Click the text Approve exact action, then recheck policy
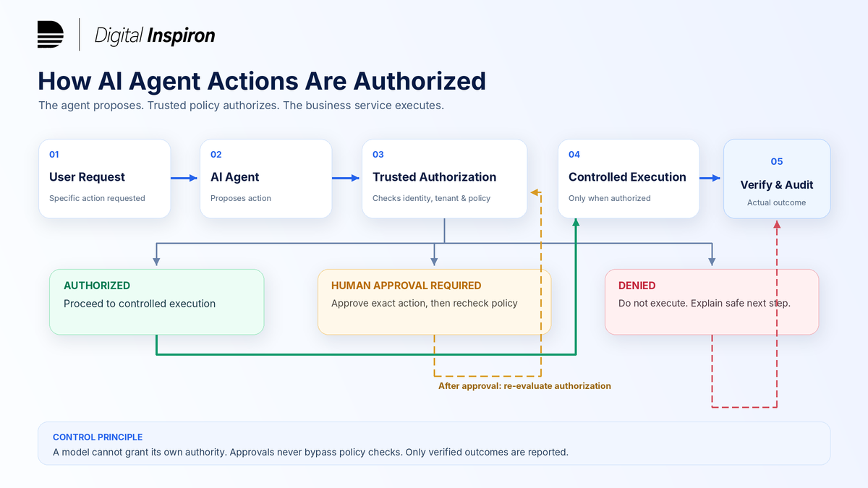This screenshot has width=868, height=488. [x=425, y=303]
